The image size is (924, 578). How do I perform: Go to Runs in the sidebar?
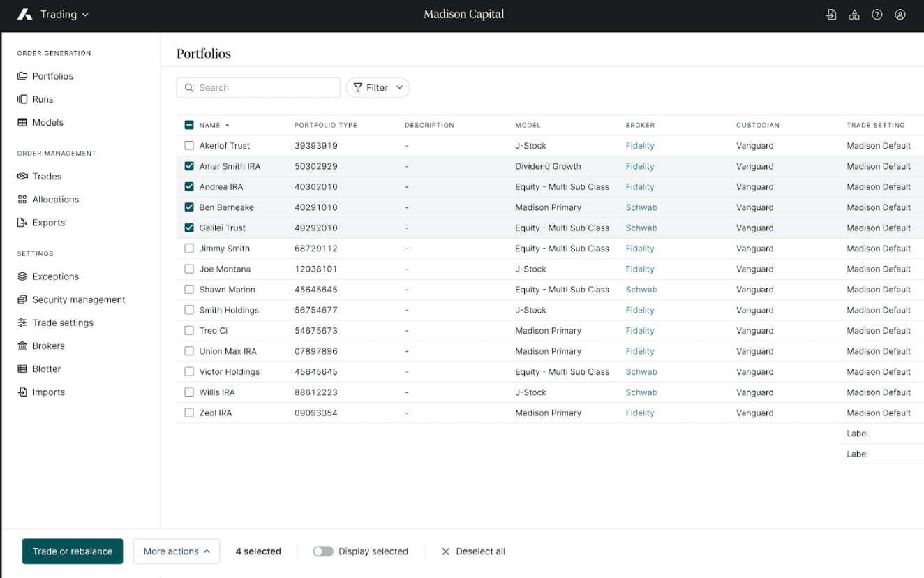[x=43, y=99]
